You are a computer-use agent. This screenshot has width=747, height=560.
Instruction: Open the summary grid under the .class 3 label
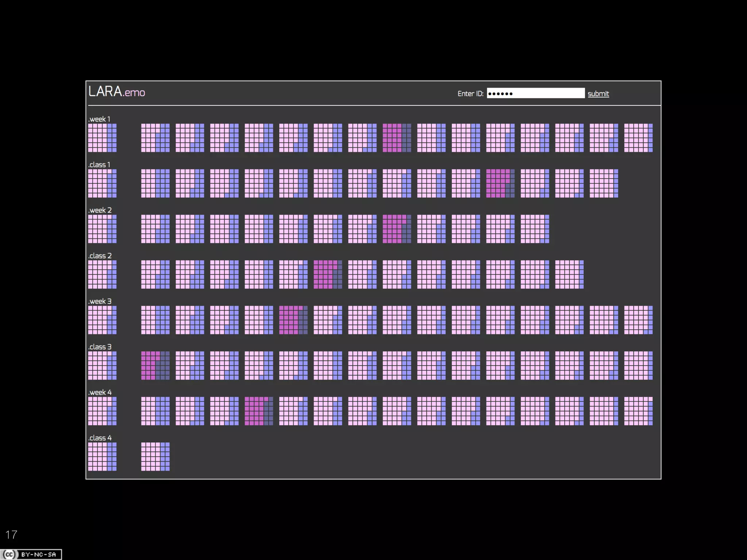[x=102, y=366]
